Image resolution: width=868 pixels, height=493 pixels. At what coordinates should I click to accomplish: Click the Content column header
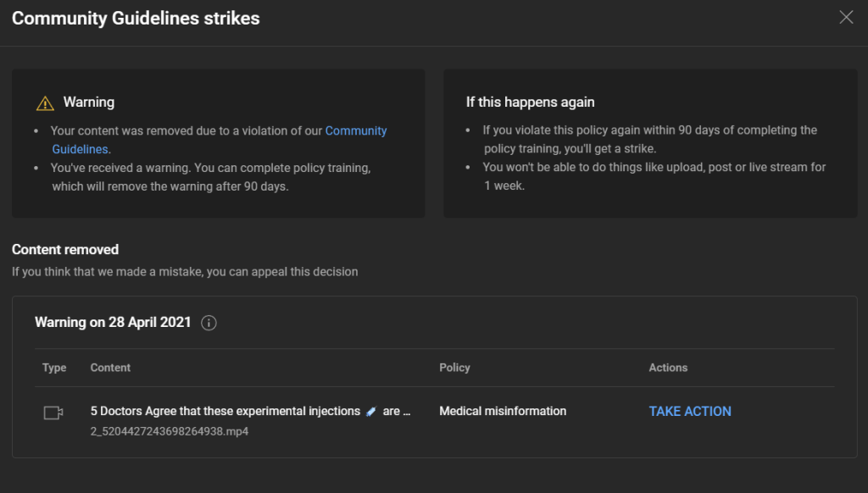(110, 368)
